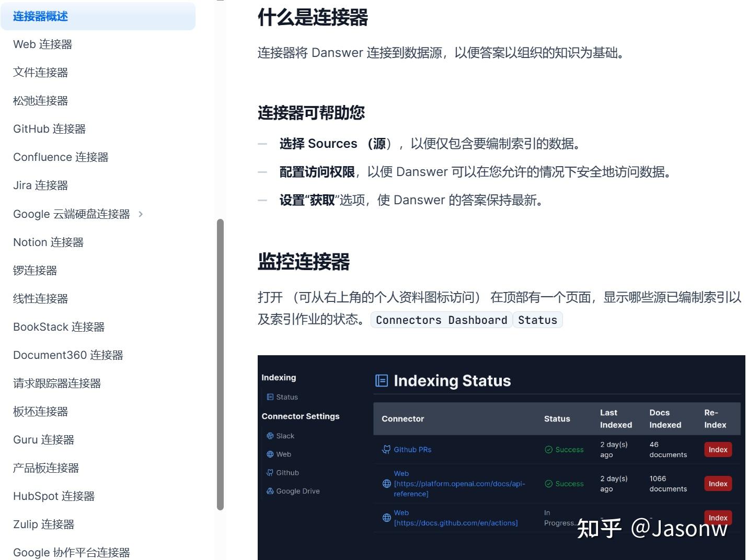748x560 pixels.
Task: Click the '46 documents' cell
Action: tap(668, 450)
